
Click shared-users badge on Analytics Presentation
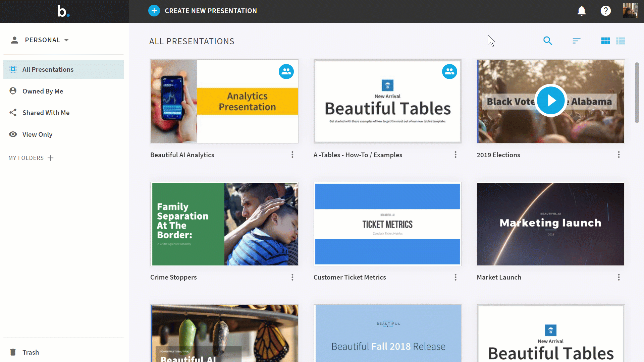pos(286,71)
